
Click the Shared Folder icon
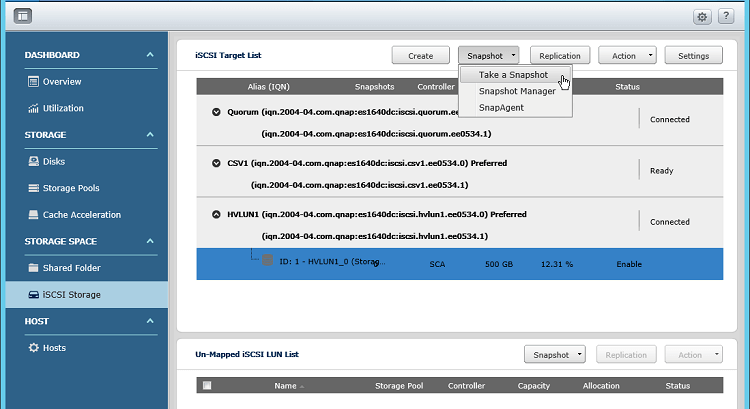[x=33, y=268]
